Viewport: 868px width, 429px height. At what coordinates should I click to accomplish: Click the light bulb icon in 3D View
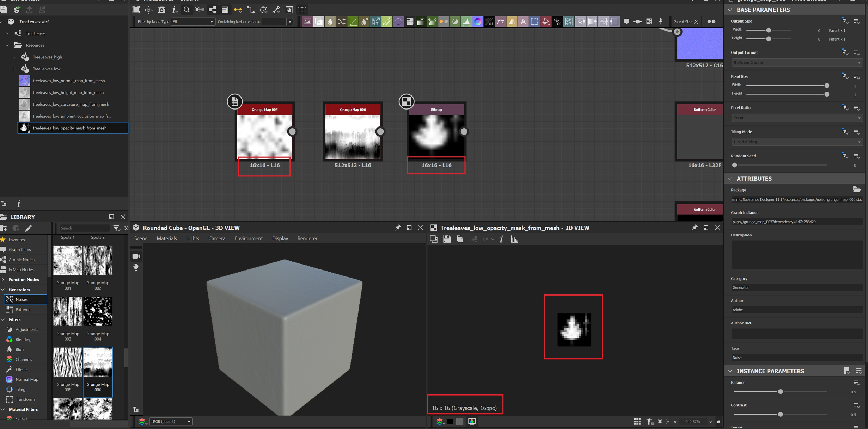(x=136, y=268)
